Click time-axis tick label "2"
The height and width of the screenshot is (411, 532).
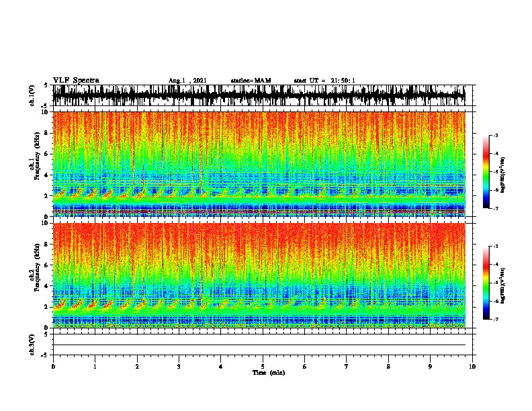tap(137, 367)
